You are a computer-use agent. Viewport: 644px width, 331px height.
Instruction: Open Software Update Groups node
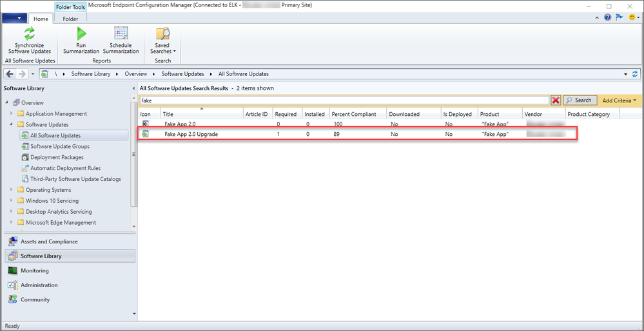point(60,146)
